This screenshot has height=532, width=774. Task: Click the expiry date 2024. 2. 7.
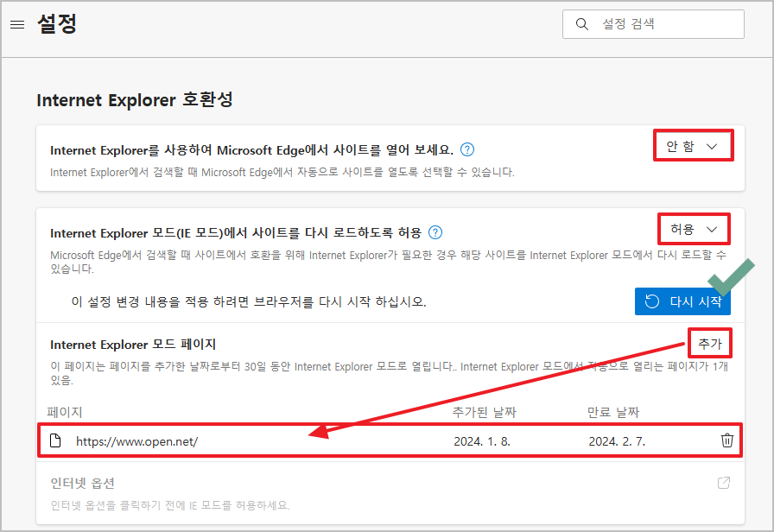click(x=617, y=441)
